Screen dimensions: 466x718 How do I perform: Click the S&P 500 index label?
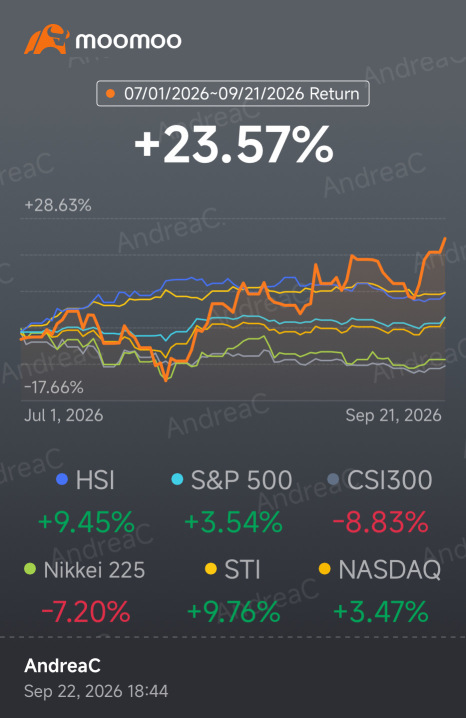click(241, 480)
